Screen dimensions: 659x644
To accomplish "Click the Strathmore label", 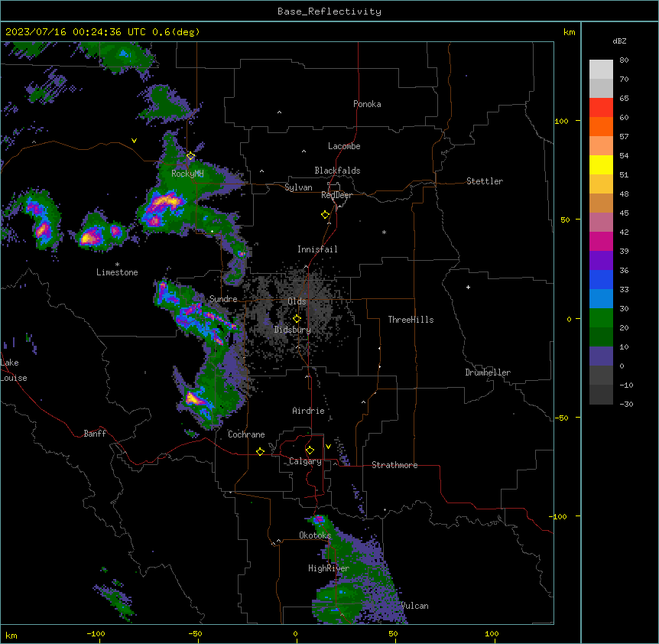I will [394, 465].
